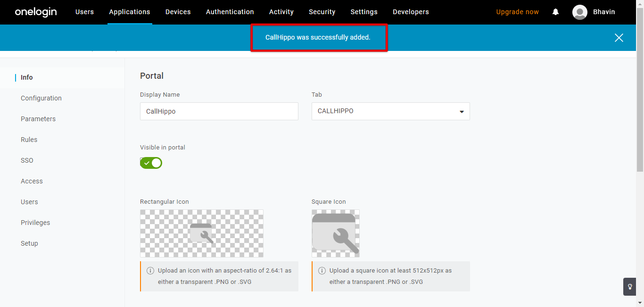Open the Security menu
The image size is (644, 307).
click(x=322, y=12)
